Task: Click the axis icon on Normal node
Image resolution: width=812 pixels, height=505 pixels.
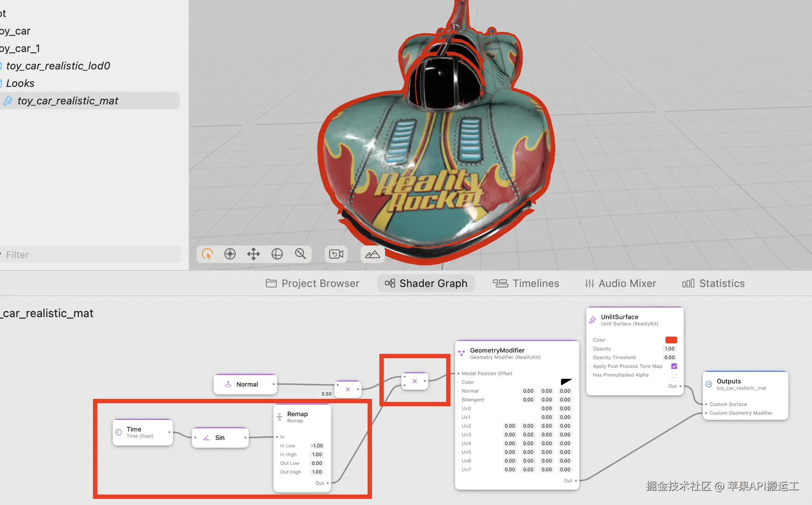Action: pos(228,384)
